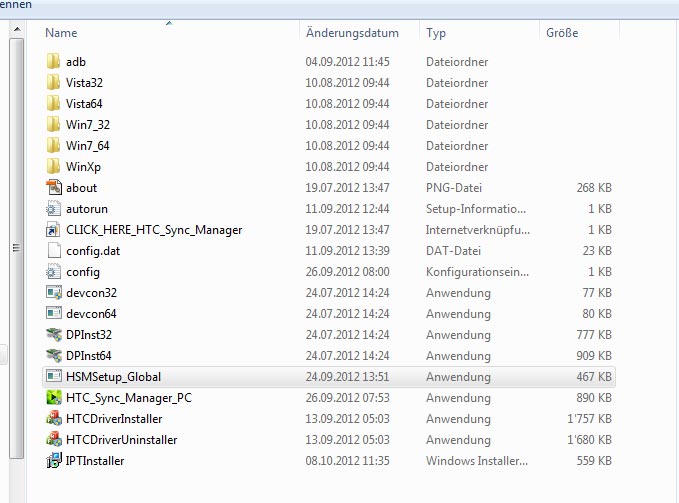679x503 pixels.
Task: Select the file name 'DPInst32'
Action: [89, 335]
